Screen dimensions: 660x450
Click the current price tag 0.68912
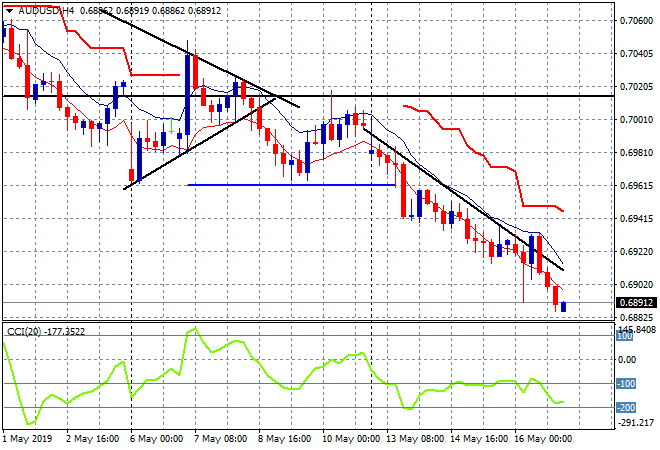point(636,303)
